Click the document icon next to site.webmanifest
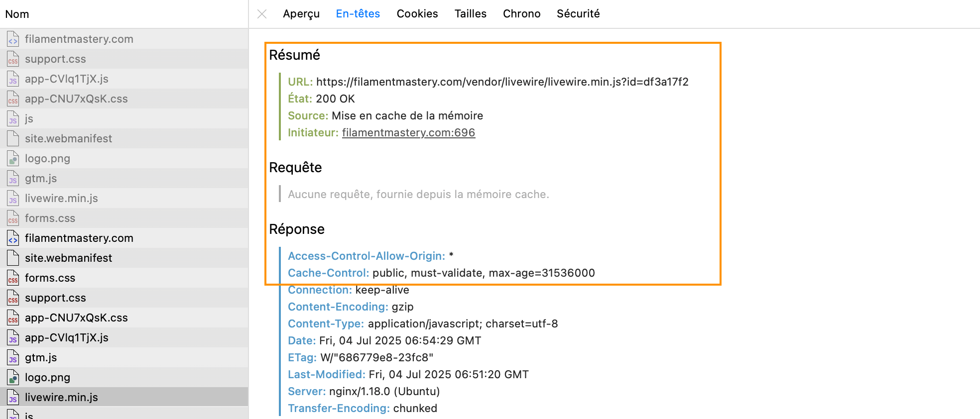The width and height of the screenshot is (980, 419). (12, 138)
